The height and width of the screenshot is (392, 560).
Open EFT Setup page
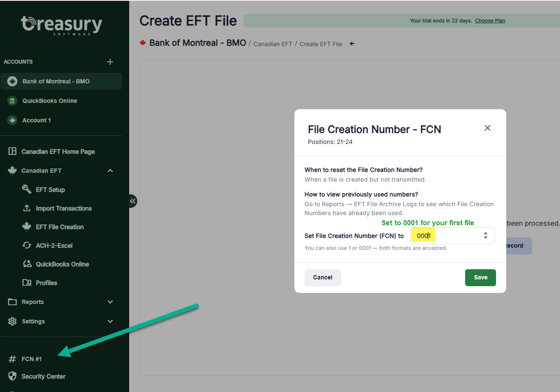[50, 190]
